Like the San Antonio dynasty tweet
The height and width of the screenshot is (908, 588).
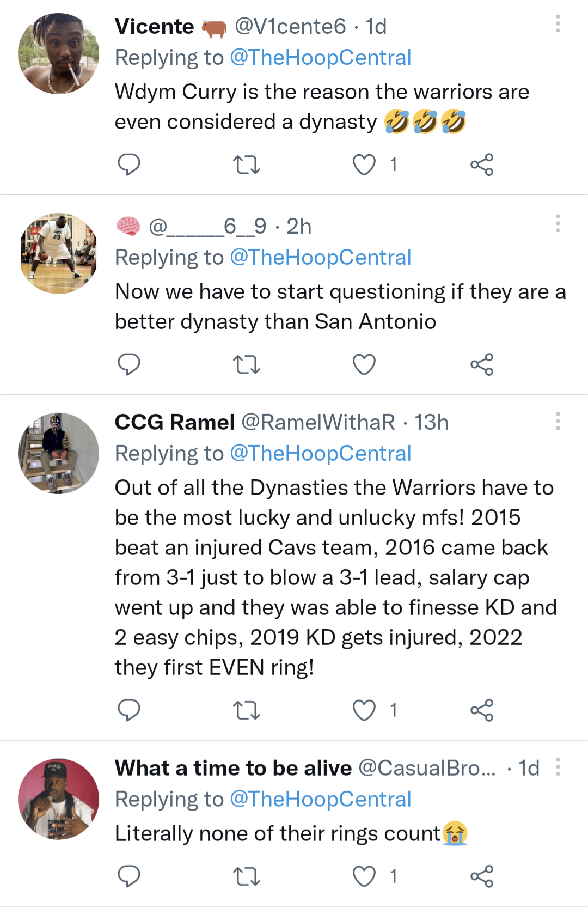[x=364, y=364]
